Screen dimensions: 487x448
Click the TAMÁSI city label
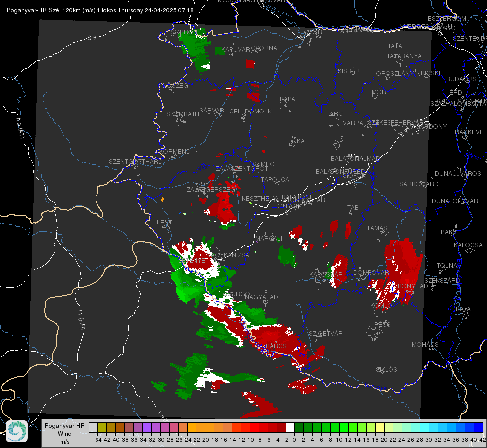pos(378,228)
